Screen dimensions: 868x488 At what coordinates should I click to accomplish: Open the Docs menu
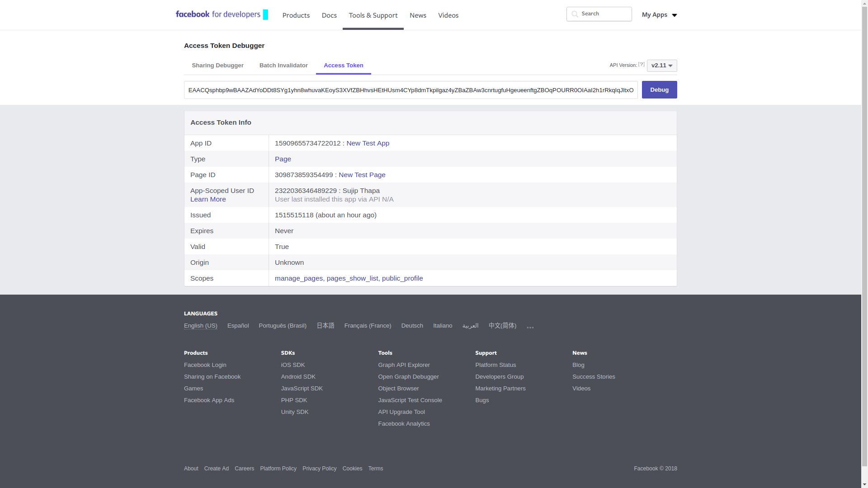(329, 15)
